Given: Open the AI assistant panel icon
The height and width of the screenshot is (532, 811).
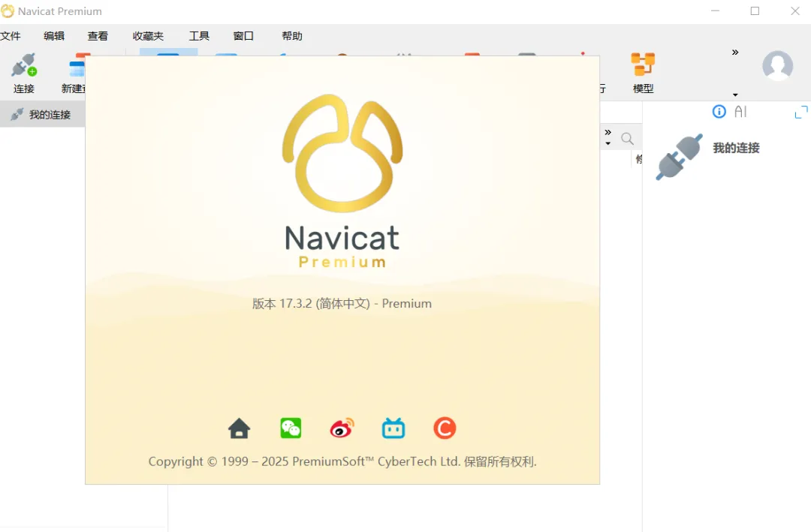Looking at the screenshot, I should point(740,112).
